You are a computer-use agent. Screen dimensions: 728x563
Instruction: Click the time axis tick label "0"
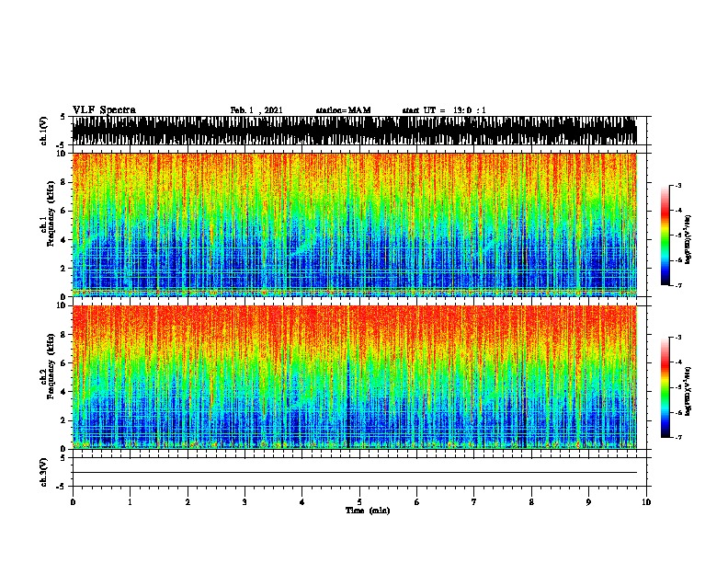click(73, 501)
